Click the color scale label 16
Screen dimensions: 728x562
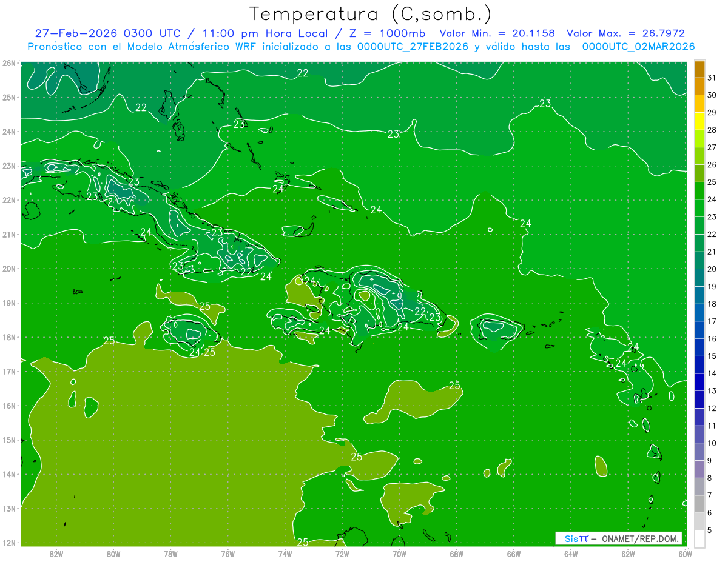712,339
